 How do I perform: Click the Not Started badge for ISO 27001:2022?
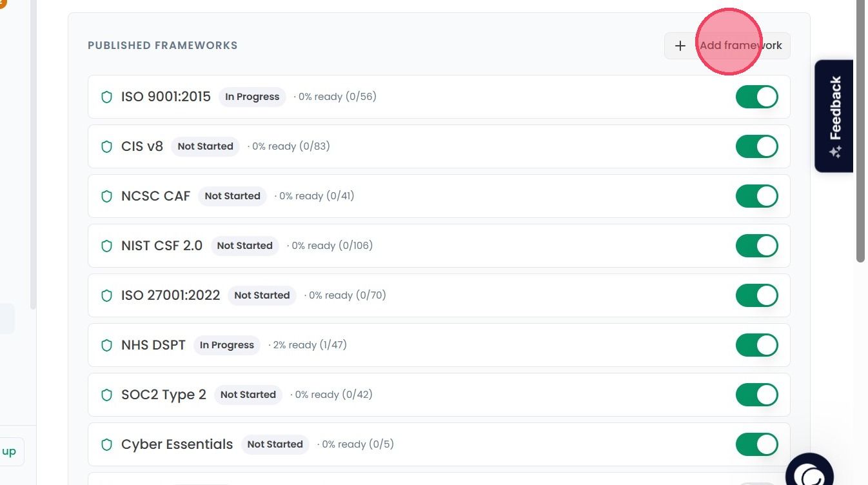pyautogui.click(x=262, y=295)
